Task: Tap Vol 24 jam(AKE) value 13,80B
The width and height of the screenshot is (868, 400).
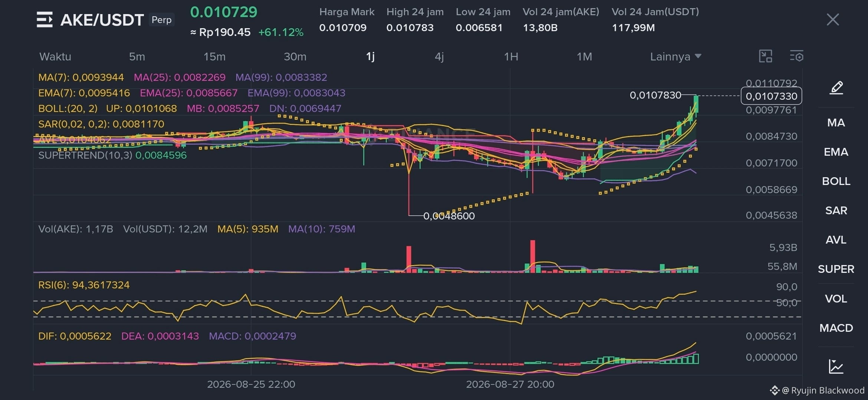Action: pyautogui.click(x=540, y=28)
